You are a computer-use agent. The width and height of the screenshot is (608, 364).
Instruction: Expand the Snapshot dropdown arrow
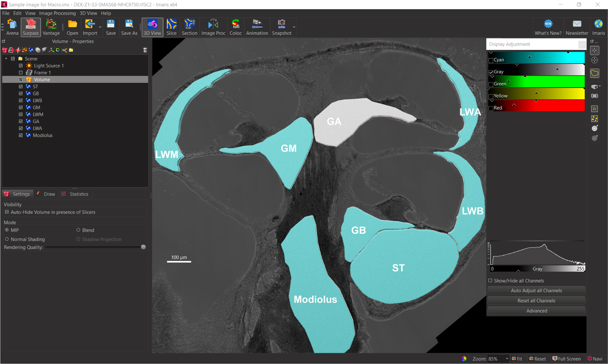[x=294, y=27]
